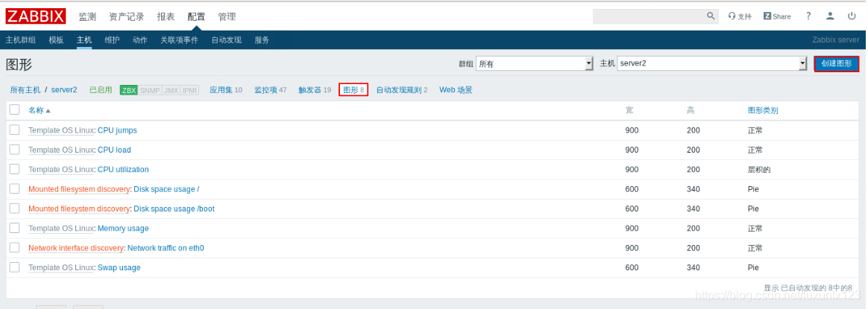This screenshot has width=868, height=309.
Task: Open the 所有主机 breadcrumb link
Action: pyautogui.click(x=25, y=89)
